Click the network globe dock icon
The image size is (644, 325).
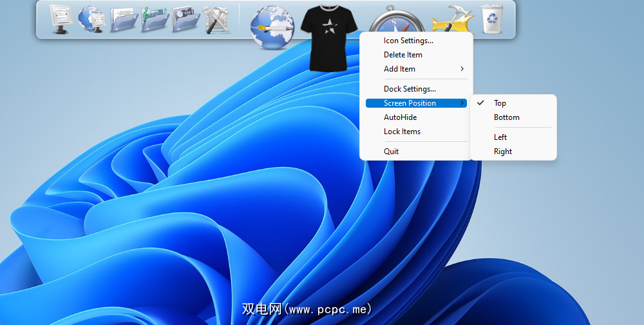point(91,19)
